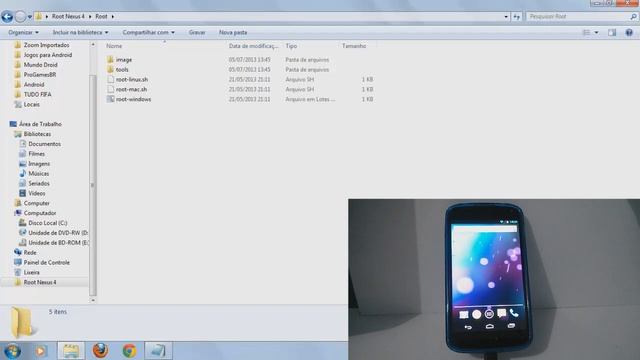Open Windows Explorer taskbar icon
Image resolution: width=640 pixels, height=360 pixels.
coord(71,351)
